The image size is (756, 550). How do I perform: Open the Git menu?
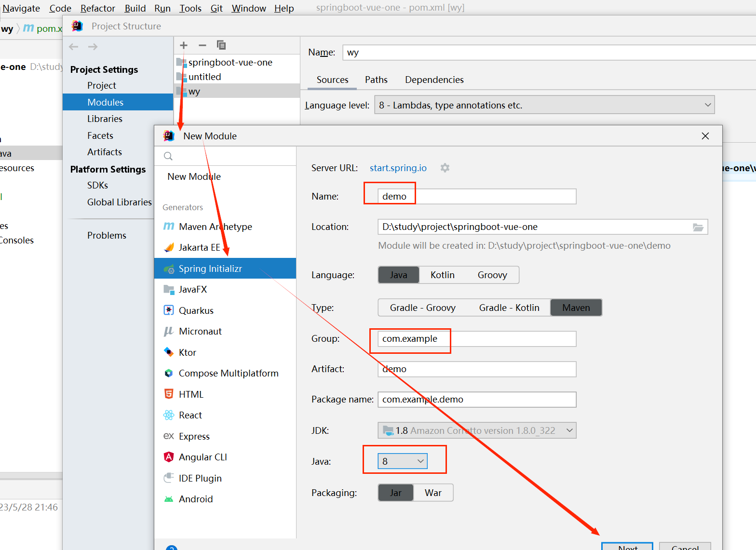click(216, 8)
